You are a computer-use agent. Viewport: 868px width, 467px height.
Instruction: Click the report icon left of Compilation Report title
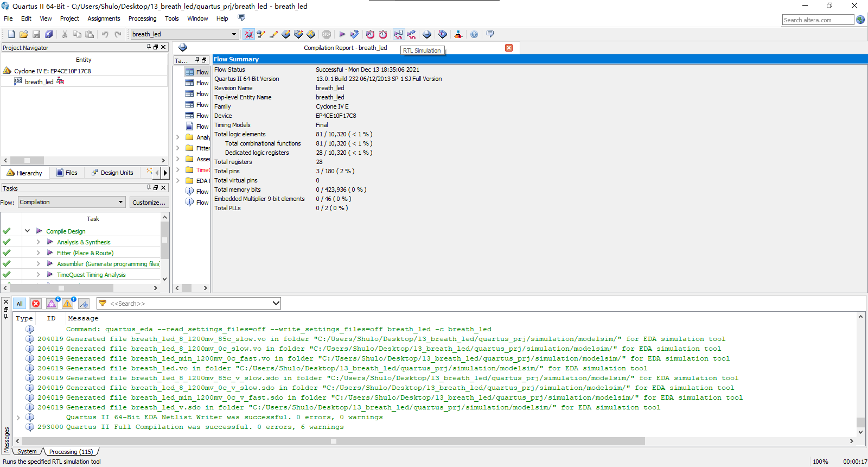pos(183,48)
